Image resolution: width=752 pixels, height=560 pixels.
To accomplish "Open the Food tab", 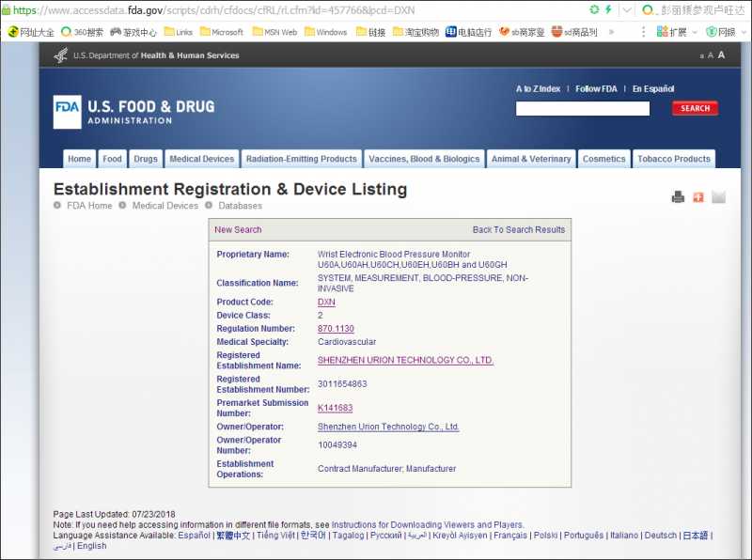I will [x=112, y=159].
